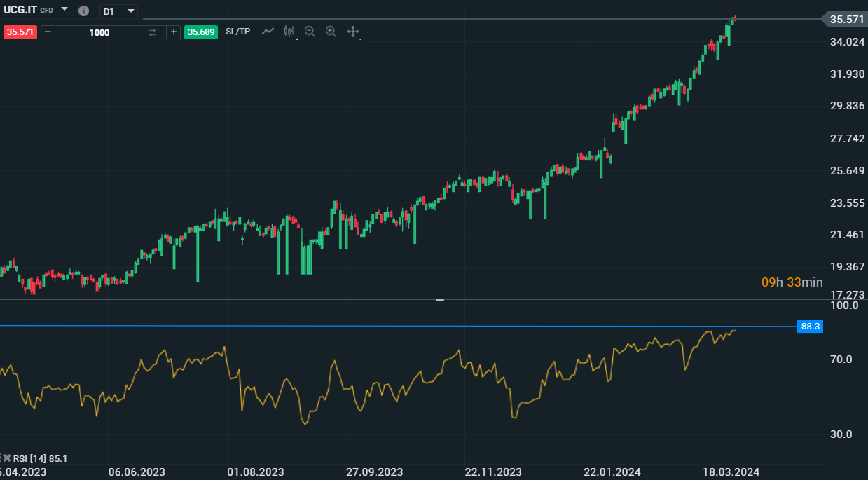Expand the UCG.IT symbol dropdown
This screenshot has width=868, height=480.
click(64, 9)
